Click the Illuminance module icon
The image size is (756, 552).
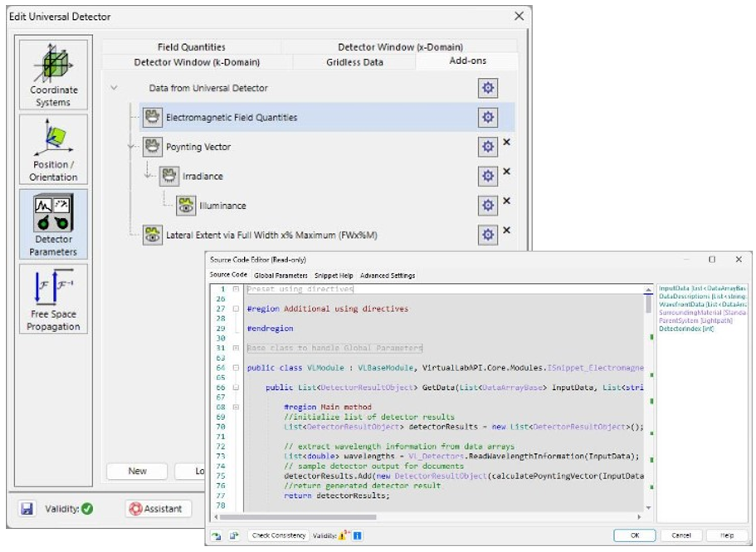(x=186, y=205)
